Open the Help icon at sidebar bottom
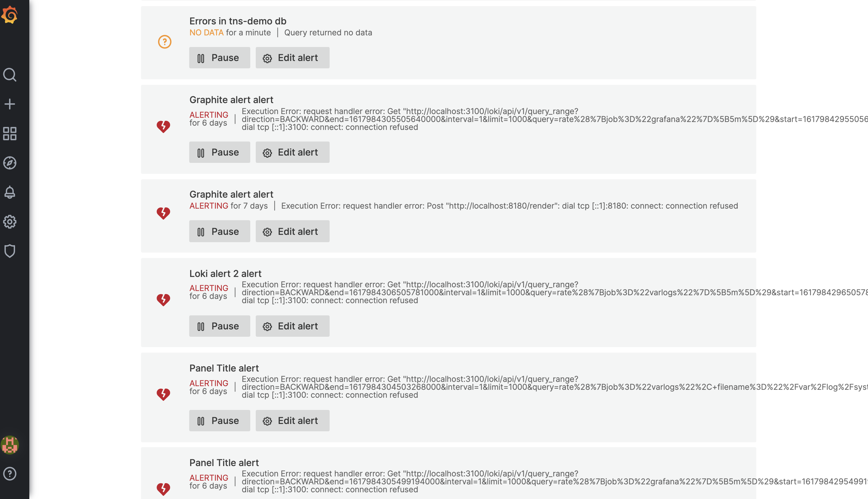 [9, 474]
